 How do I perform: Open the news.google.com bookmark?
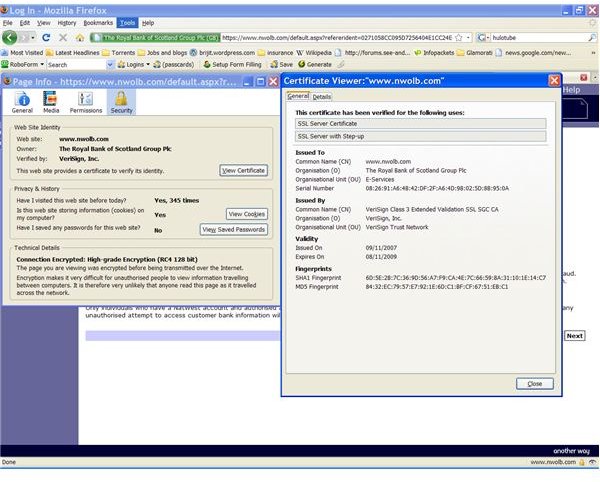click(x=533, y=52)
